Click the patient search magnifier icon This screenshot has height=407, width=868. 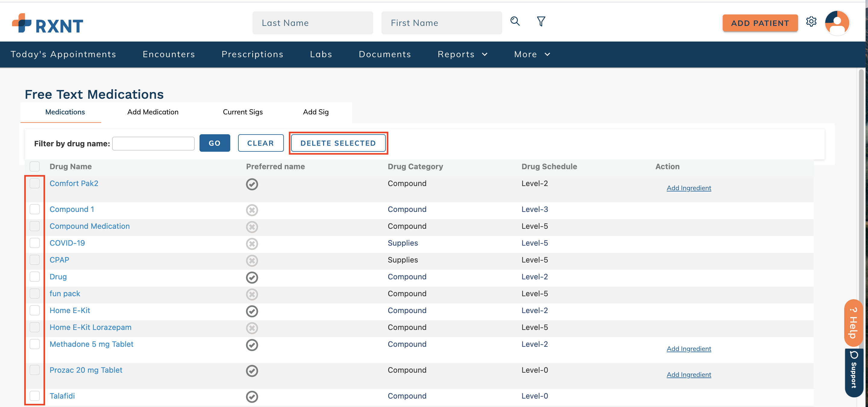(515, 22)
